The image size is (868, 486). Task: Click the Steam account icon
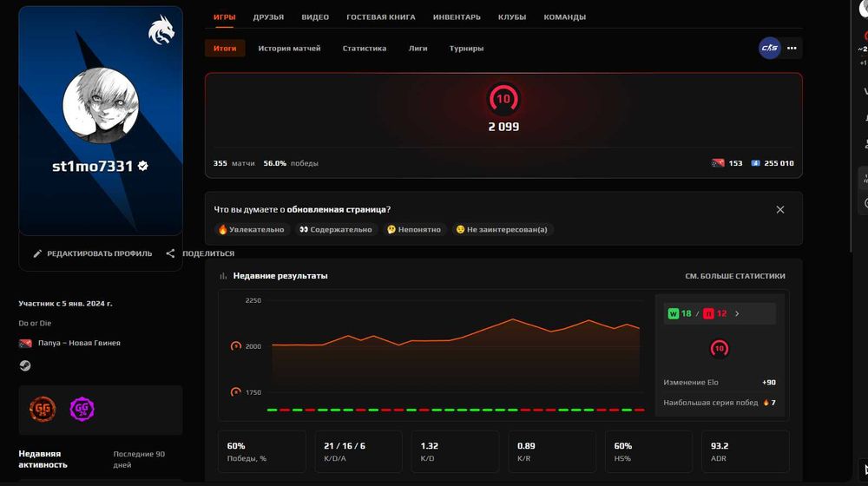pos(25,365)
